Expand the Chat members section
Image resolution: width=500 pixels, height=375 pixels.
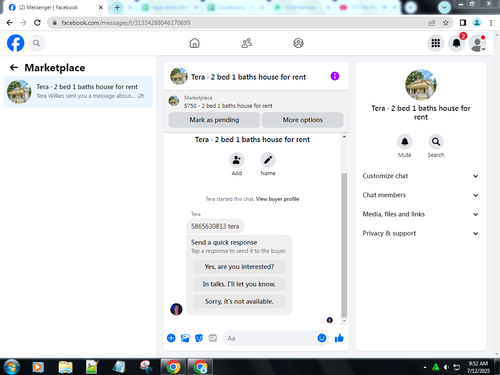(420, 195)
